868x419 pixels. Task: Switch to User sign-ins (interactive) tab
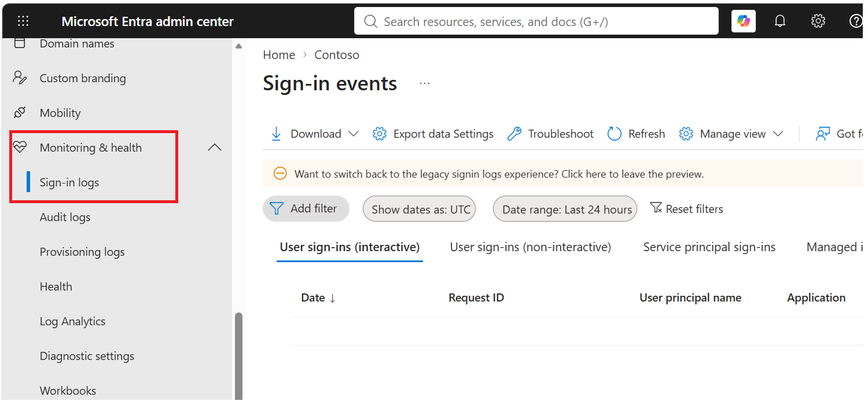(350, 247)
